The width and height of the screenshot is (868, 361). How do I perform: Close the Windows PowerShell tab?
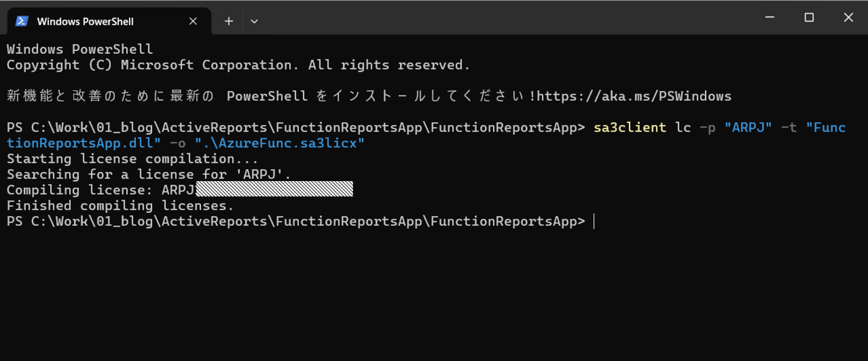193,21
